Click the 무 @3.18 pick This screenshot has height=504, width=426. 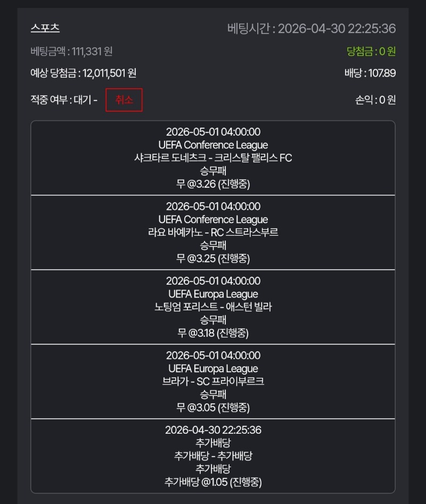pyautogui.click(x=213, y=333)
